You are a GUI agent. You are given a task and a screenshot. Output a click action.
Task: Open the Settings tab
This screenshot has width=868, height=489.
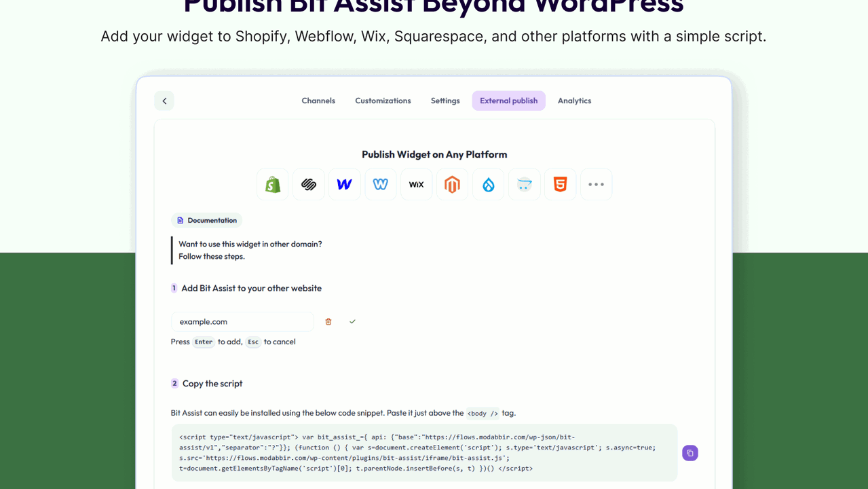tap(445, 101)
